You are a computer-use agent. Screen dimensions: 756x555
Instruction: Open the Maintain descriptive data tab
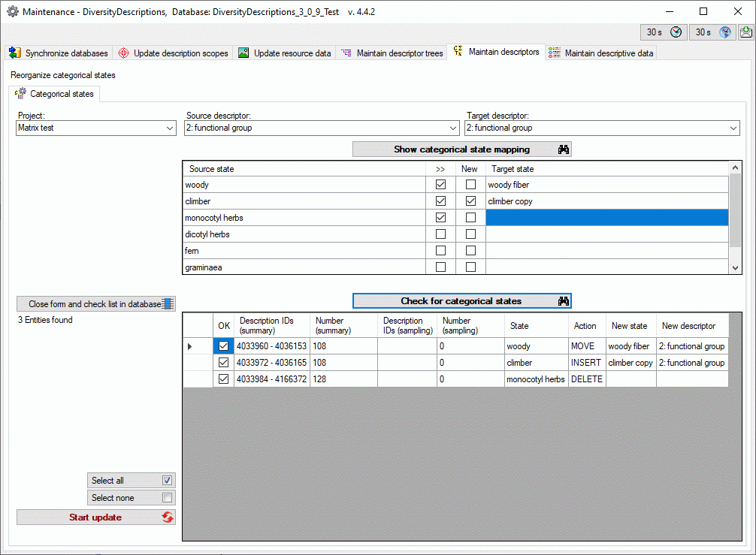point(601,53)
